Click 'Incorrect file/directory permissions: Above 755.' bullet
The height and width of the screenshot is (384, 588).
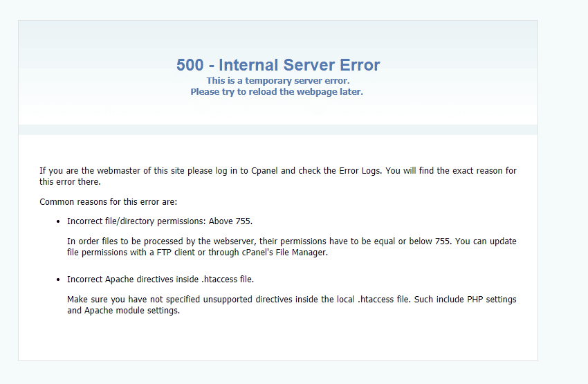pyautogui.click(x=160, y=221)
